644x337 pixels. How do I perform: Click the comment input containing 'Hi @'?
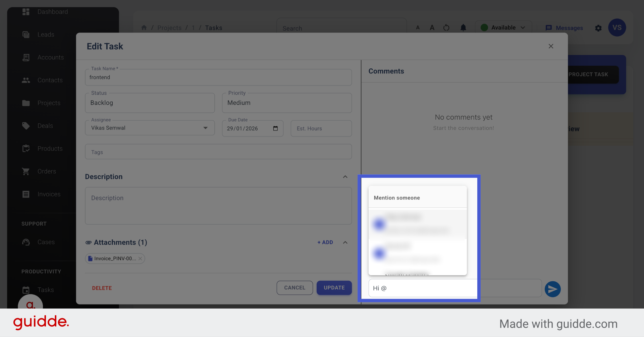(x=422, y=288)
